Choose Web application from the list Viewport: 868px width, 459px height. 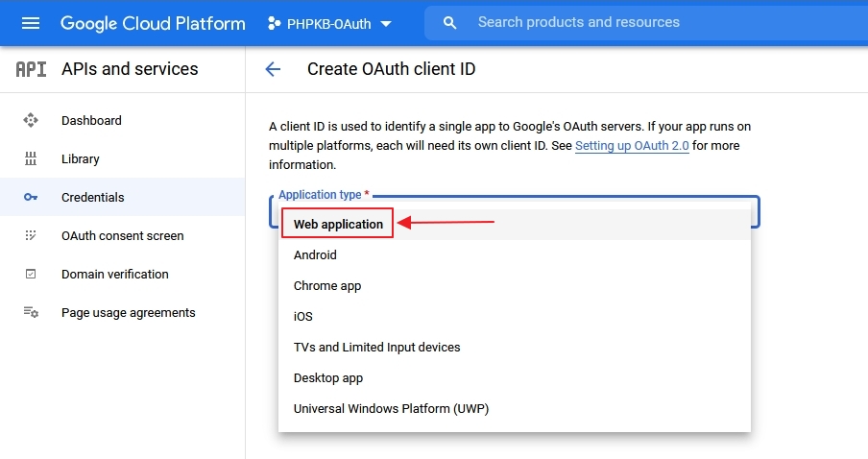pyautogui.click(x=515, y=225)
